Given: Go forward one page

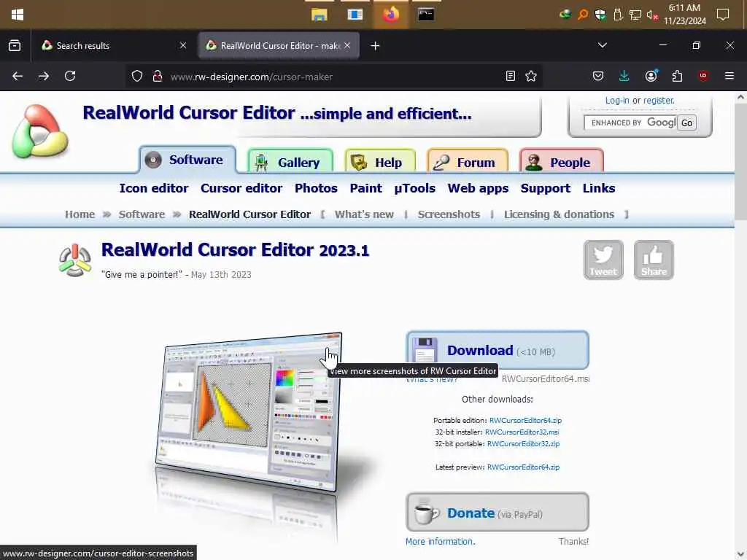Looking at the screenshot, I should tap(44, 76).
